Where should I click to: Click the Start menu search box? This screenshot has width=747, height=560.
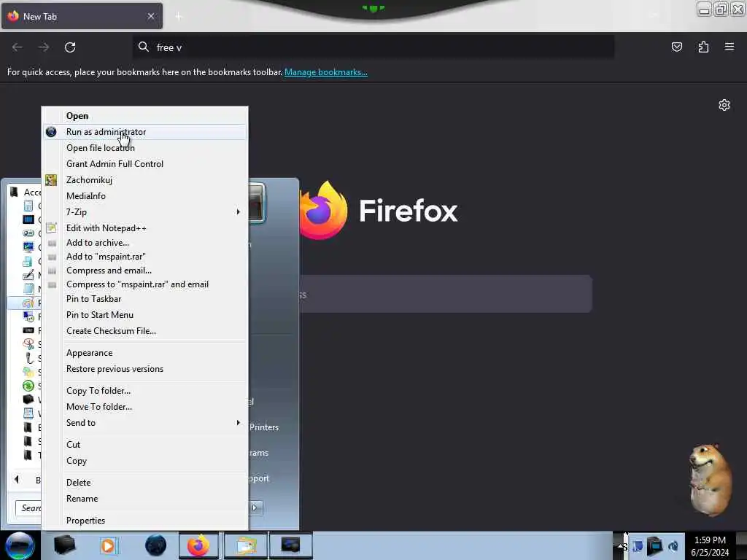(x=28, y=508)
